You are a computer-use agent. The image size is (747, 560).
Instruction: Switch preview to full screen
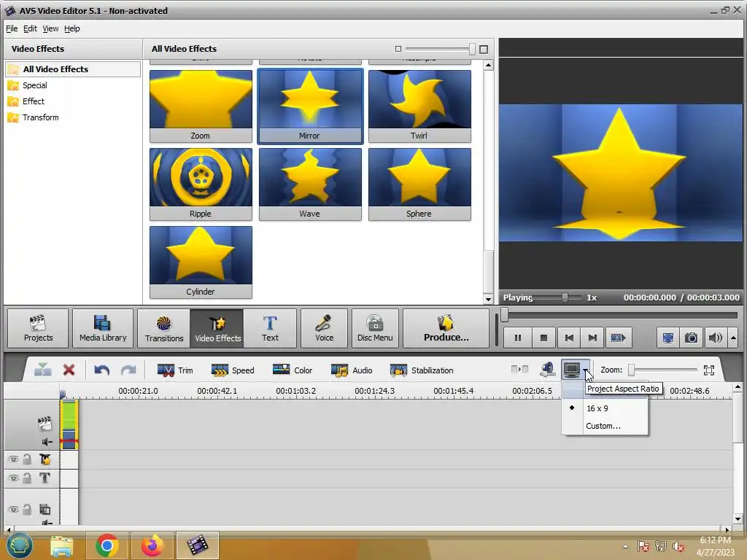668,338
